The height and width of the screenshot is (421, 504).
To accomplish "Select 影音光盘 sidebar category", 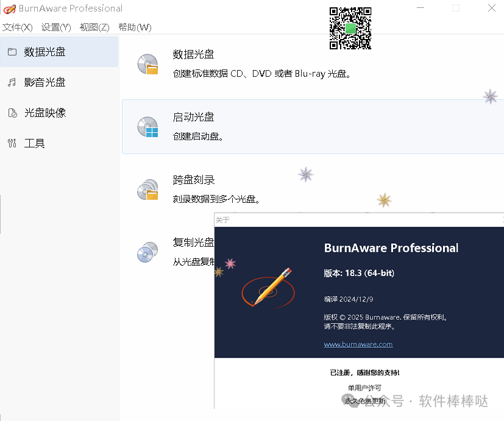I will click(x=59, y=82).
